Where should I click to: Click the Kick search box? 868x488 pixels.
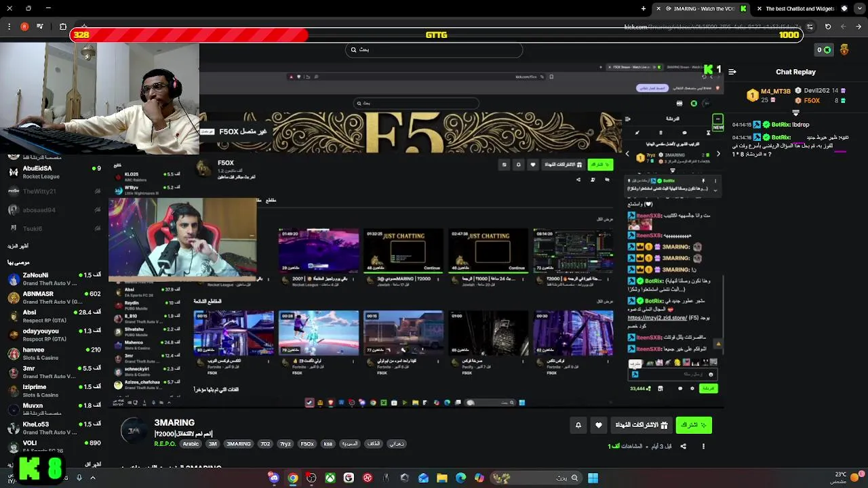[x=434, y=49]
